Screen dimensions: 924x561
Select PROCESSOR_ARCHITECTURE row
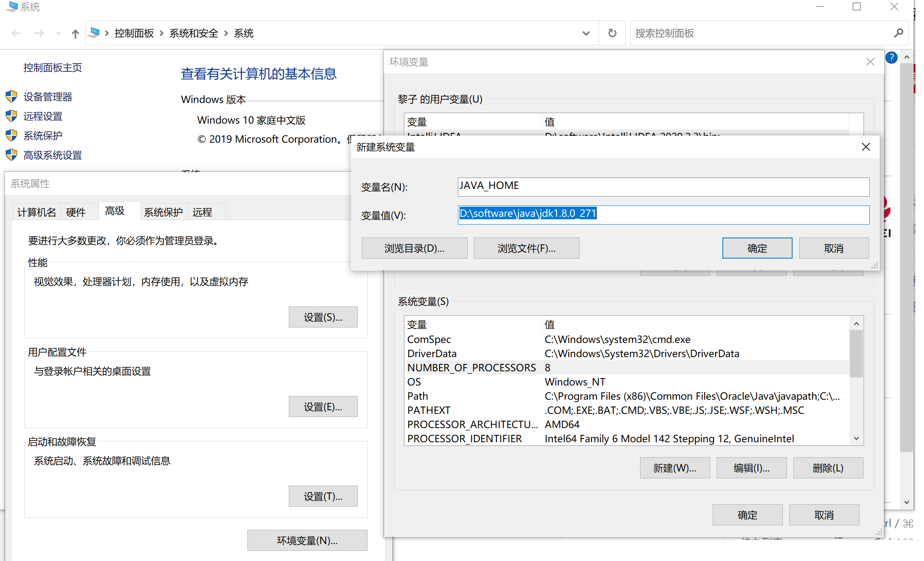pos(627,424)
